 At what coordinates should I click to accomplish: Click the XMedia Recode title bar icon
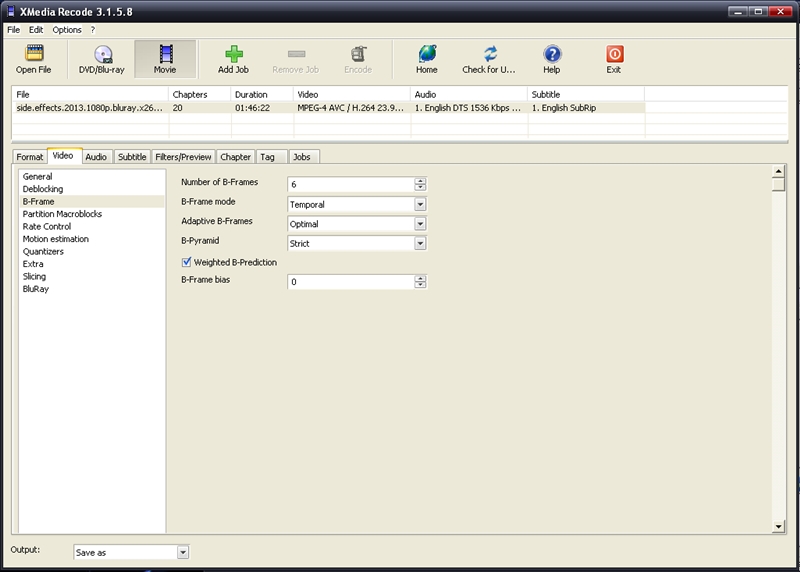tap(11, 11)
